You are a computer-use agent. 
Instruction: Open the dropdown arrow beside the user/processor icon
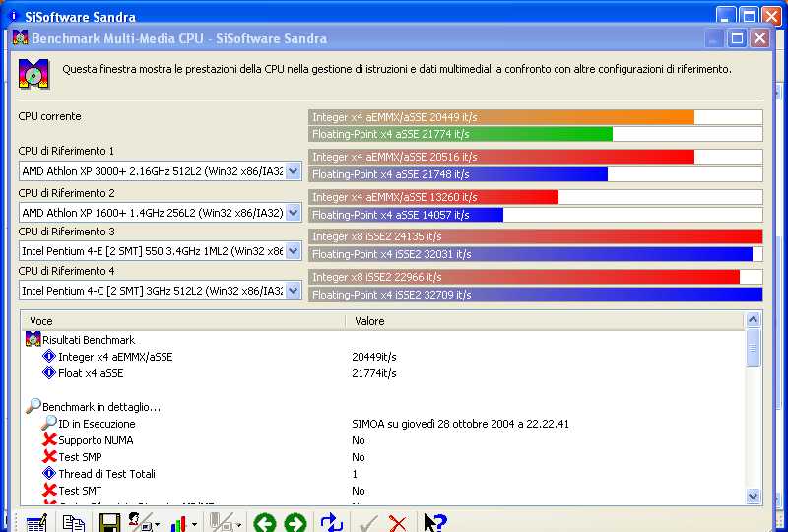(157, 524)
